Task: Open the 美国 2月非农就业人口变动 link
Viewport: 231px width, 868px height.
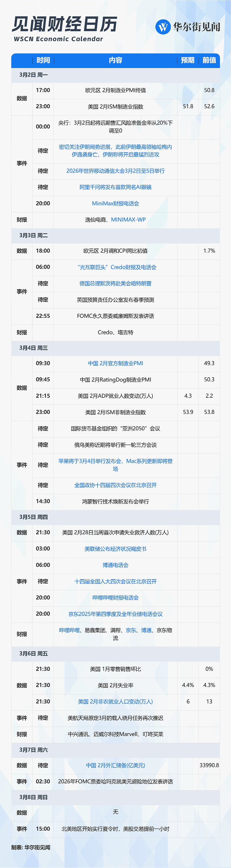Action: tap(115, 701)
